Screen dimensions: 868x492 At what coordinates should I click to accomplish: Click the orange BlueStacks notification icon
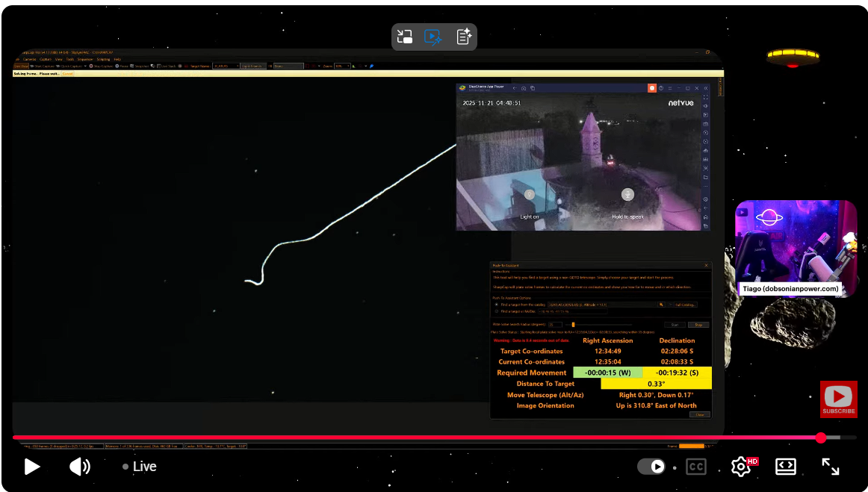pos(652,88)
